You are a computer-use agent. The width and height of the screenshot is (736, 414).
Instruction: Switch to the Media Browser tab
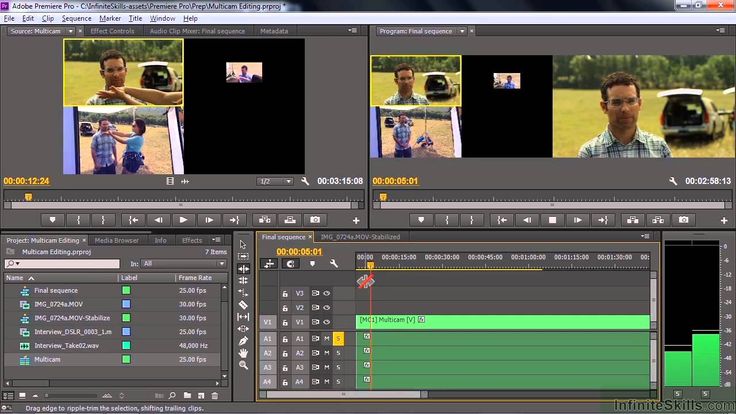pyautogui.click(x=117, y=240)
